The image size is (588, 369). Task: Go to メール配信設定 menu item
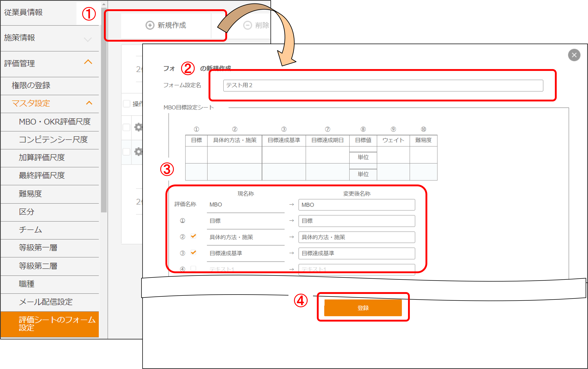46,302
